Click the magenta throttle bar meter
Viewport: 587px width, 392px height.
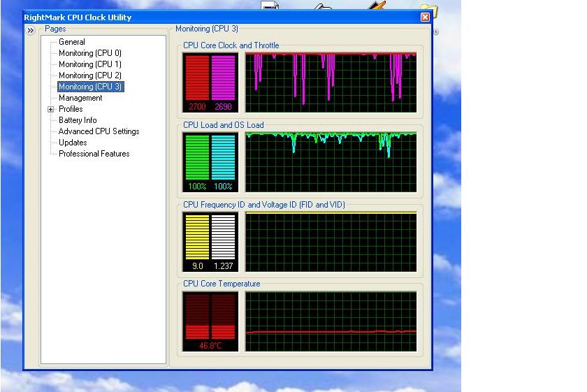pos(223,78)
